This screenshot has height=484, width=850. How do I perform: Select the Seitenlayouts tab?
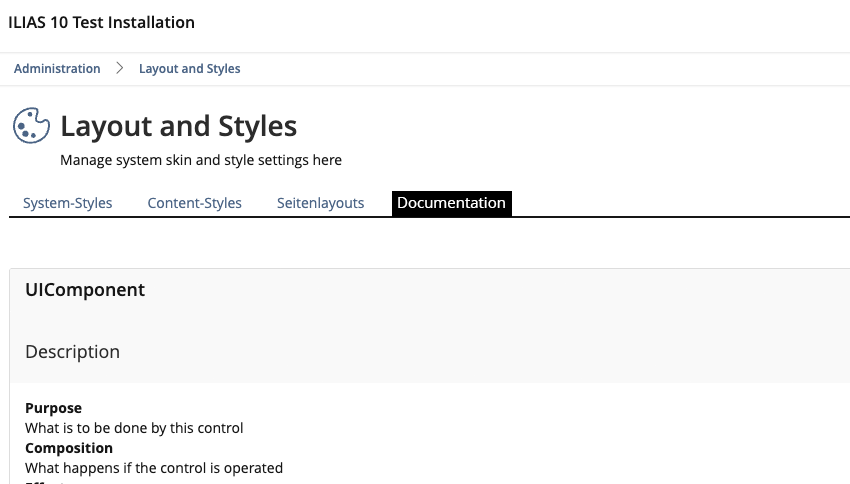tap(320, 203)
